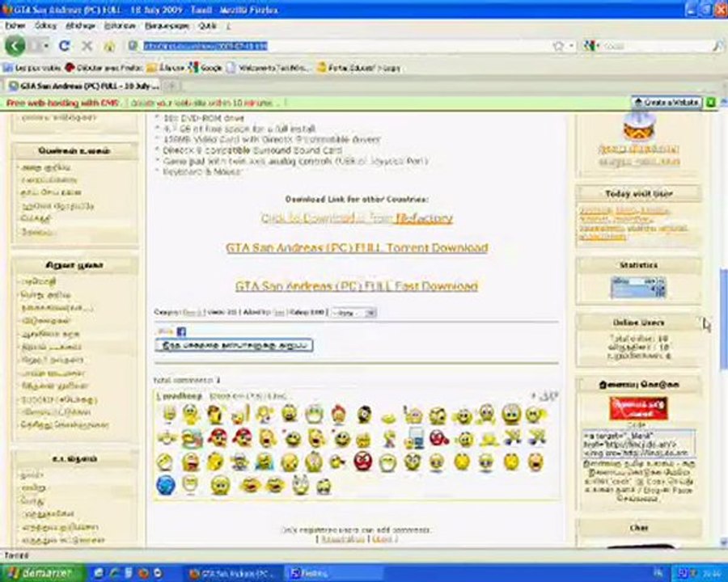The image size is (728, 582).
Task: Reload the page with the refresh icon
Action: point(64,46)
